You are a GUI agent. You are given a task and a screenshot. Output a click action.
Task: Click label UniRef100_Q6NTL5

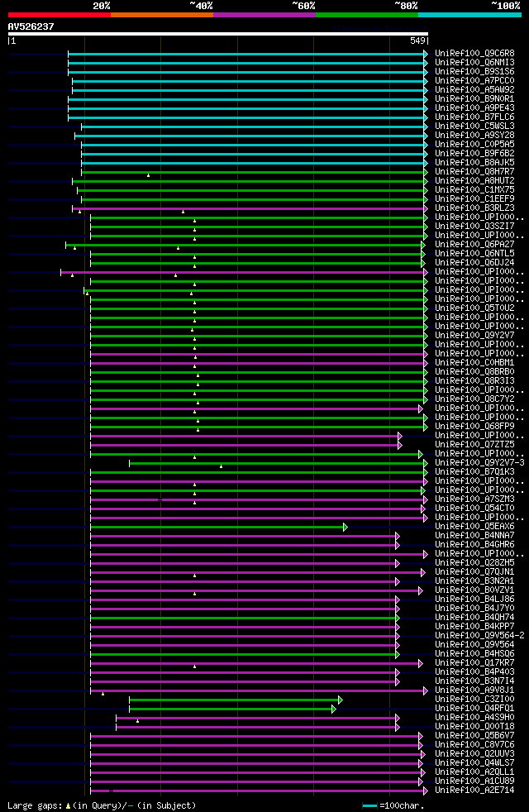(x=474, y=254)
